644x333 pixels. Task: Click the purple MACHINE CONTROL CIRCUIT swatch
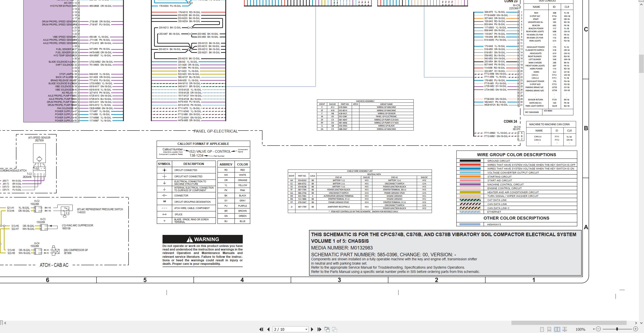[x=470, y=184]
